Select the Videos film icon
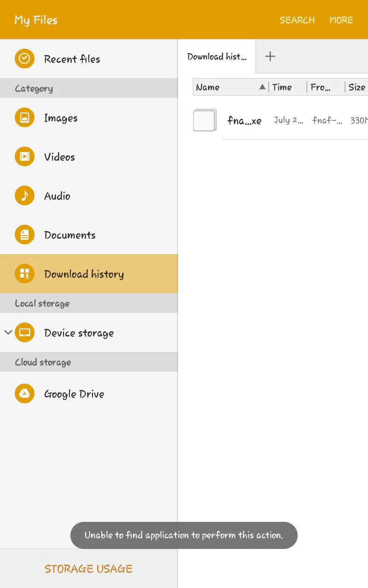The height and width of the screenshot is (588, 368). pos(24,157)
